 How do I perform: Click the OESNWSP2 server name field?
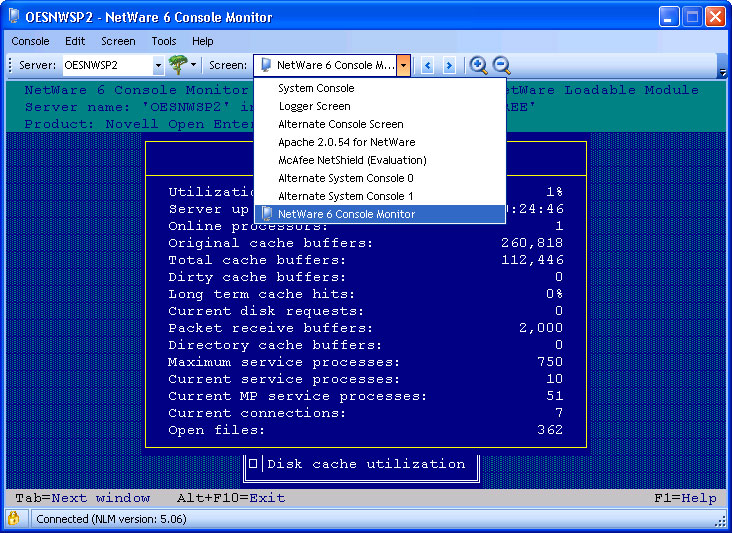(x=107, y=65)
